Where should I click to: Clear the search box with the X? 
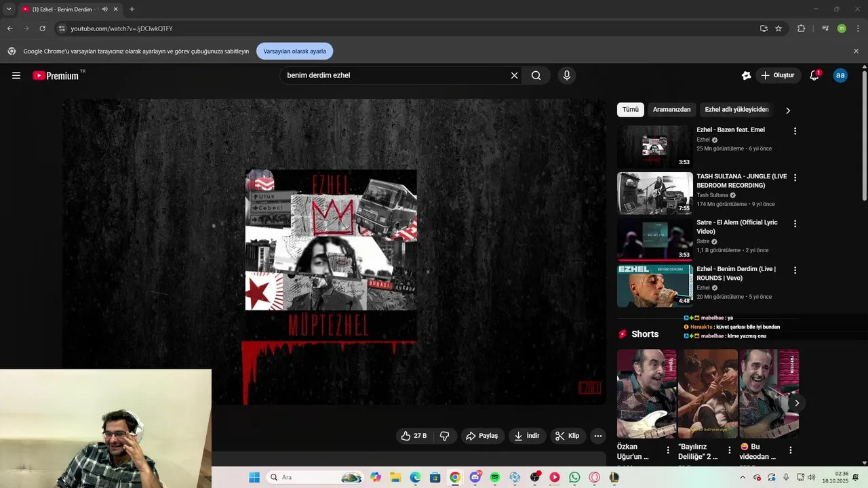(x=514, y=75)
